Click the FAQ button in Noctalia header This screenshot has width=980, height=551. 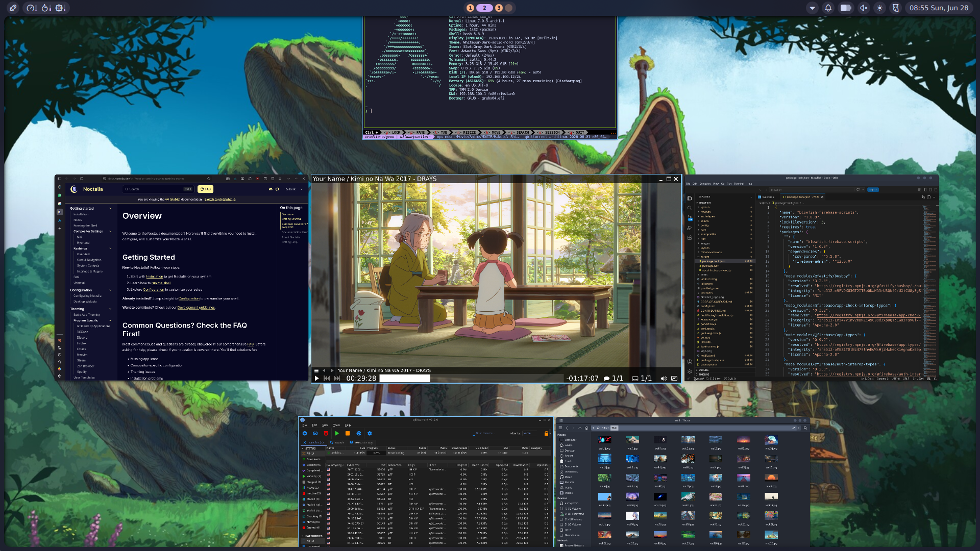click(x=205, y=189)
